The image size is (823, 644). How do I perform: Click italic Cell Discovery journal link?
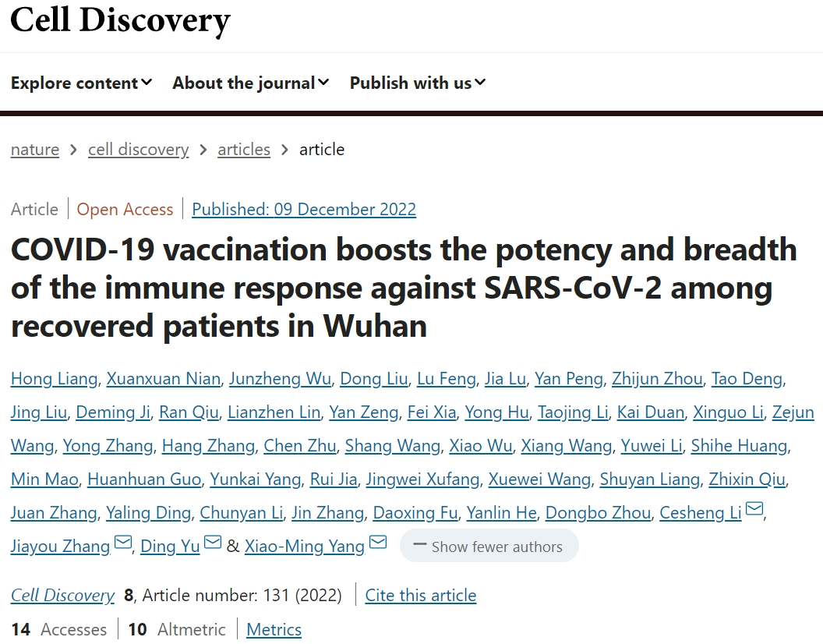62,596
